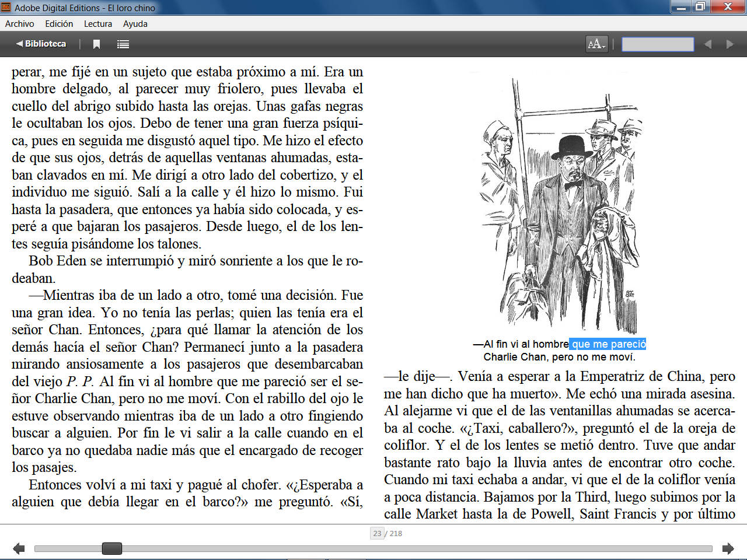Click the page progress slider handle

click(112, 548)
